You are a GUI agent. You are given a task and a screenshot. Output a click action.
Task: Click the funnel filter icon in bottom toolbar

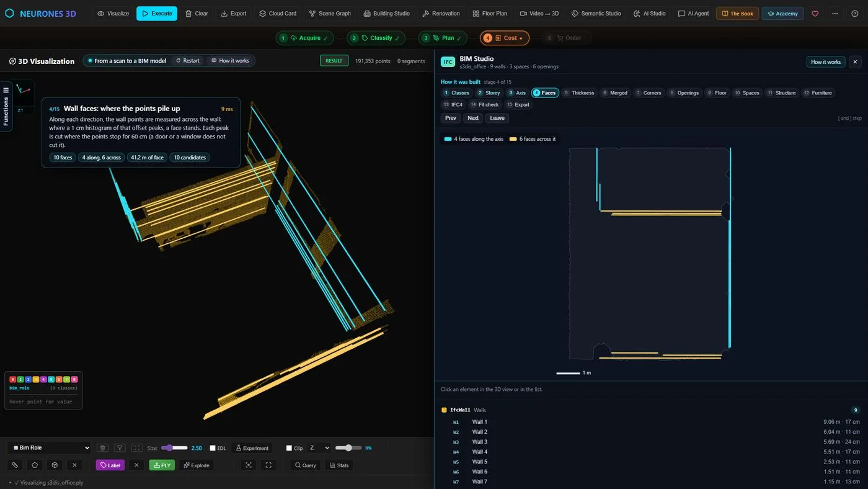pyautogui.click(x=120, y=448)
